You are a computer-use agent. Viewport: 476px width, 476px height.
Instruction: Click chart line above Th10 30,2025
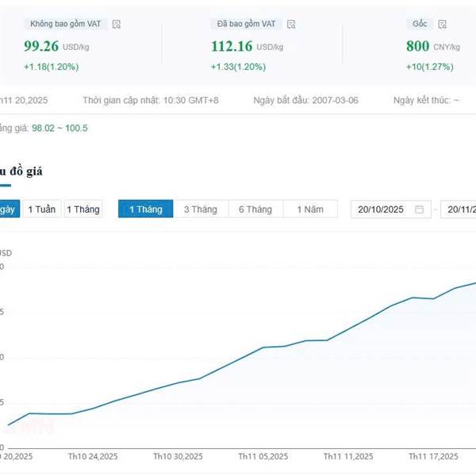178,383
